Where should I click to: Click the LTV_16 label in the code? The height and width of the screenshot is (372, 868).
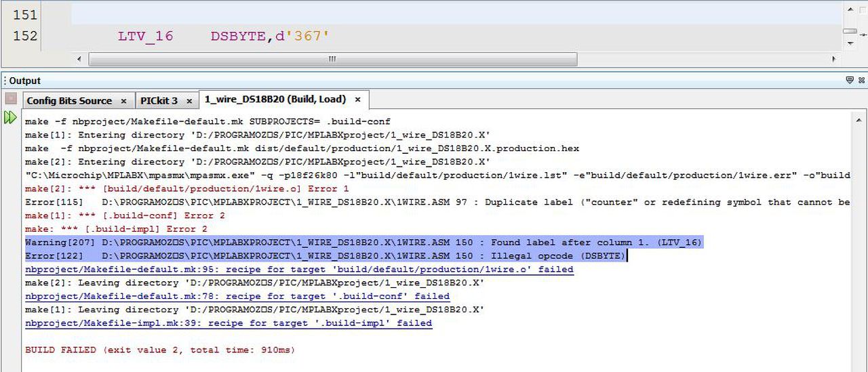(146, 36)
